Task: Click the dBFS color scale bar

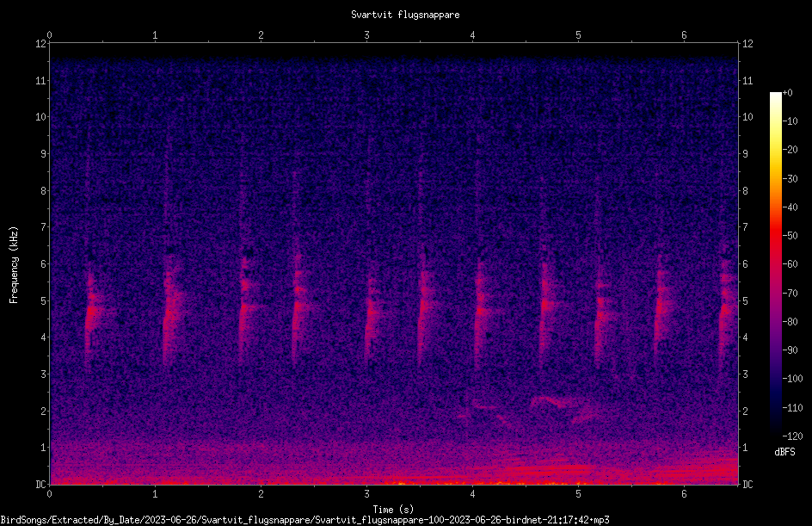Action: coord(775,263)
